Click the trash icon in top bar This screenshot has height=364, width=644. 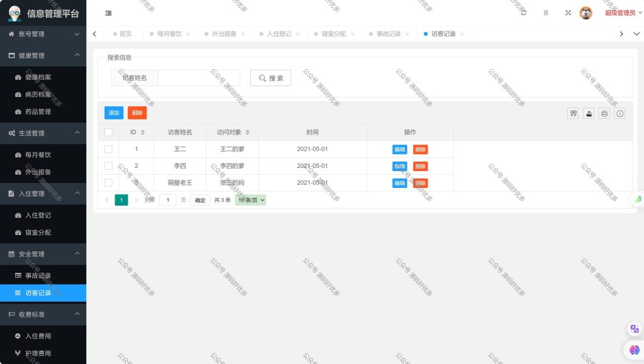click(546, 13)
